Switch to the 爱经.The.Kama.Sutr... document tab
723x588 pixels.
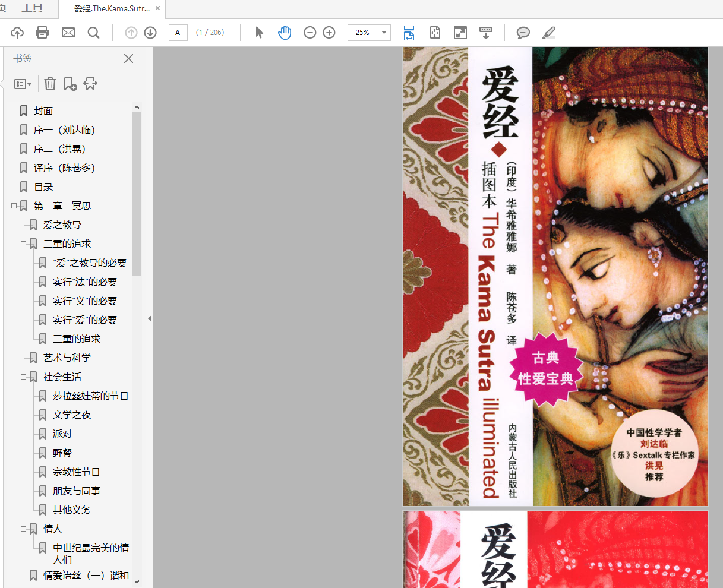coord(111,9)
